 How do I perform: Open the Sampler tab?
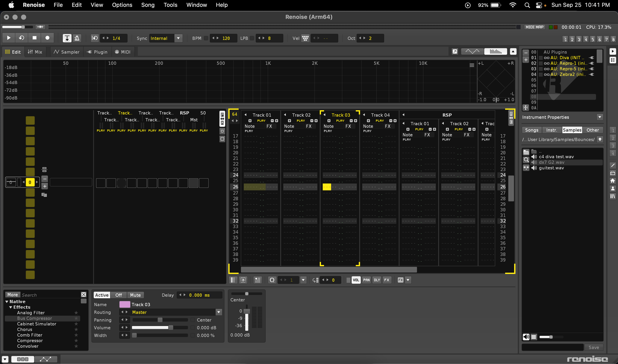tap(67, 52)
